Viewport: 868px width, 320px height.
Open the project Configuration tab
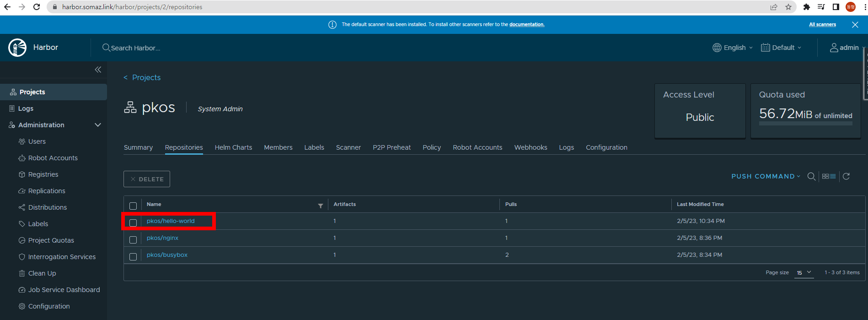pyautogui.click(x=606, y=147)
